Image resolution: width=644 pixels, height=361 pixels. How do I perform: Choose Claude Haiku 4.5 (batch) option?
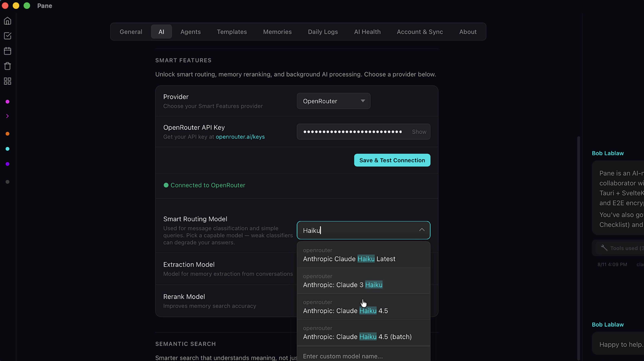click(363, 333)
